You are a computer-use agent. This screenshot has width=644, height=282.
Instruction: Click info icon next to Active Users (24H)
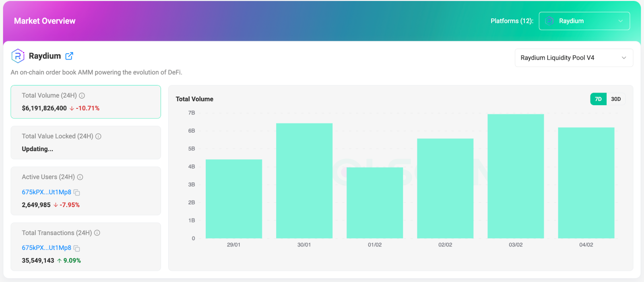click(80, 177)
